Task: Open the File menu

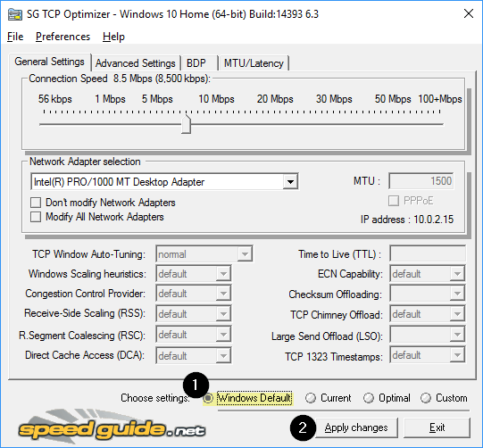Action: pyautogui.click(x=15, y=37)
